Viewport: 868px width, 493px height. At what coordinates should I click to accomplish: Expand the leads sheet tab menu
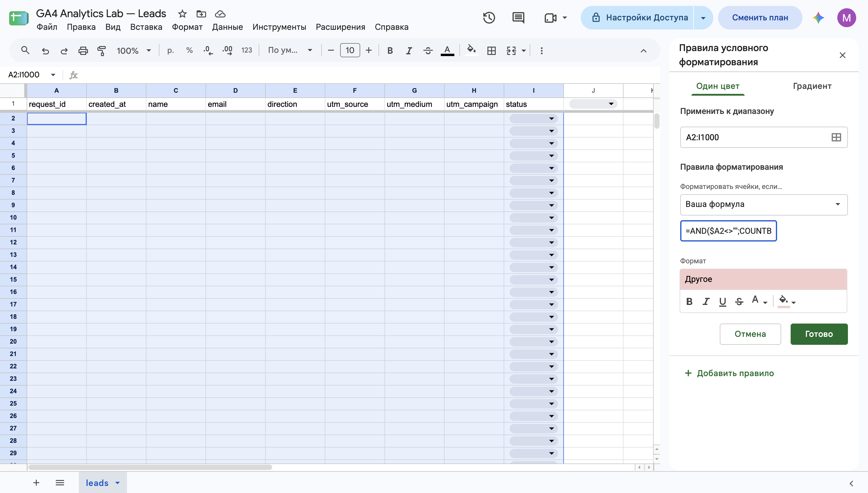point(118,483)
